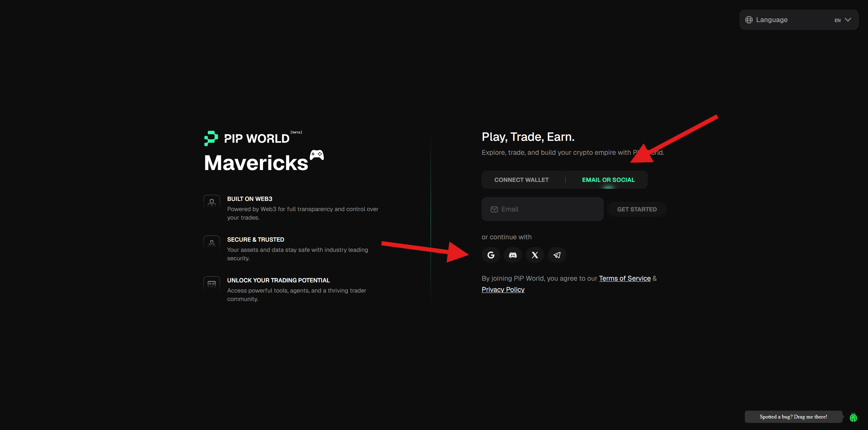The width and height of the screenshot is (868, 430).
Task: Click the Built on Web3 feature icon
Action: point(212,203)
